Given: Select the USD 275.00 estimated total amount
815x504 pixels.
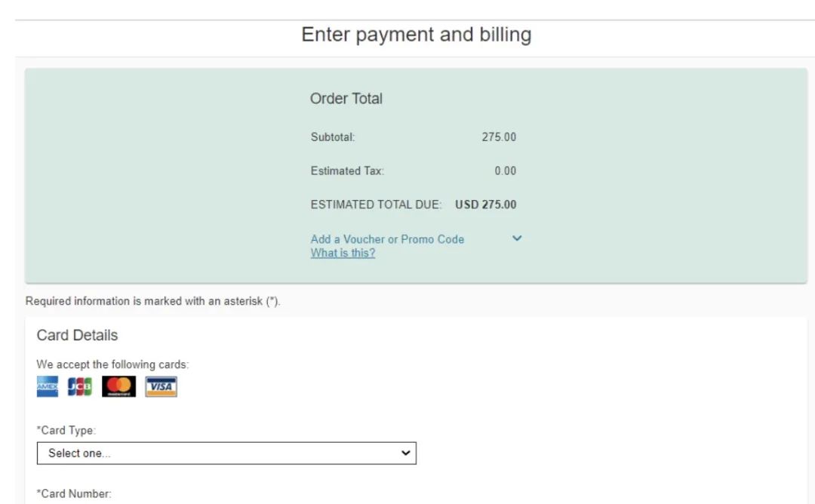Looking at the screenshot, I should [x=486, y=204].
